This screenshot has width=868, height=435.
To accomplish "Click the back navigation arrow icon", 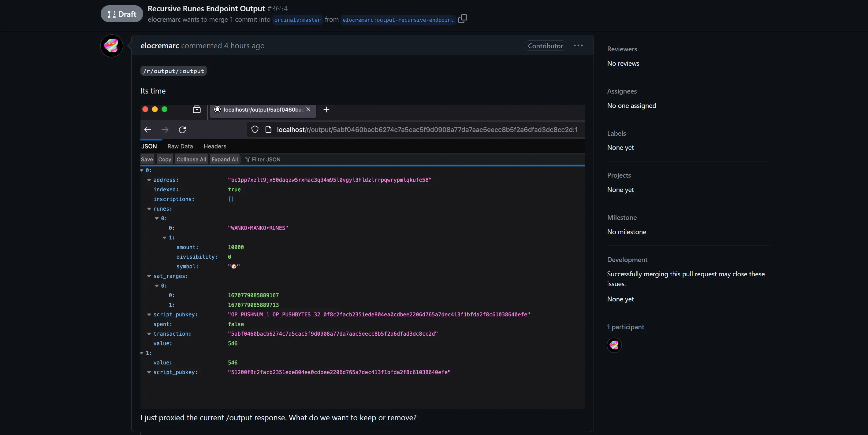I will [147, 129].
